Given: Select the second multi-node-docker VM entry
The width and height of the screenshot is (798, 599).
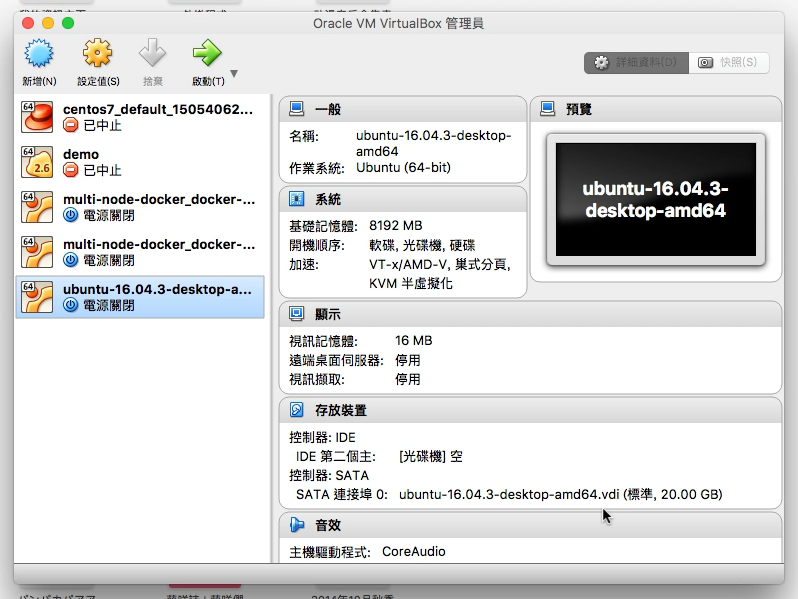Looking at the screenshot, I should [x=140, y=252].
